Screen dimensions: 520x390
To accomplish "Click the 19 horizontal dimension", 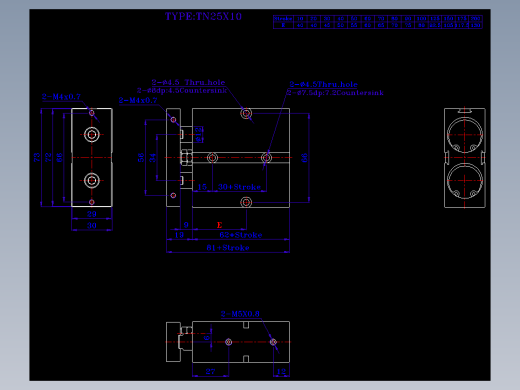I will click(x=179, y=235).
